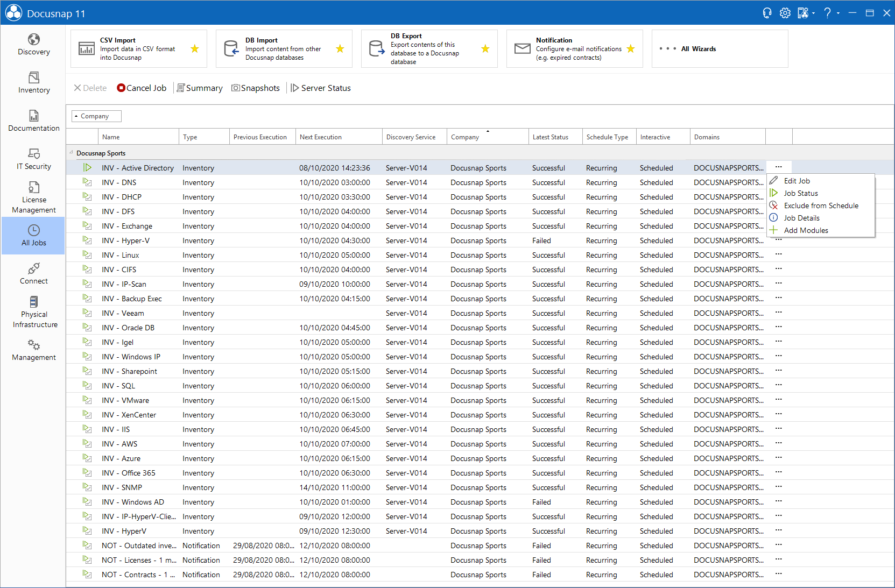Select the INV - Sharepoint job name
Image resolution: width=895 pixels, height=588 pixels.
(x=129, y=371)
